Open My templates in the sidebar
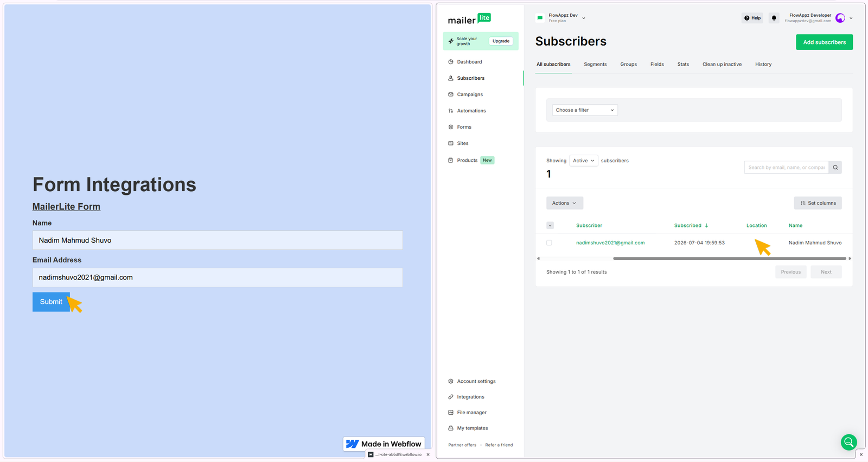868x462 pixels. tap(472, 428)
